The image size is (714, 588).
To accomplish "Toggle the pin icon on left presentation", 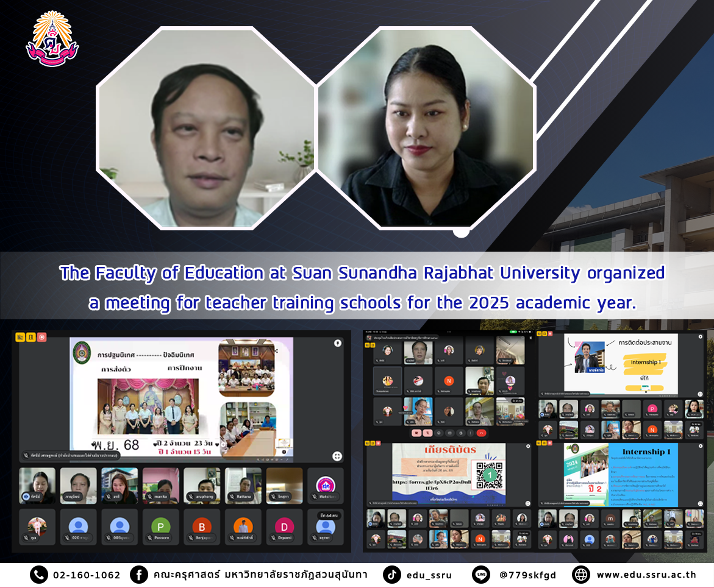I will 337,343.
